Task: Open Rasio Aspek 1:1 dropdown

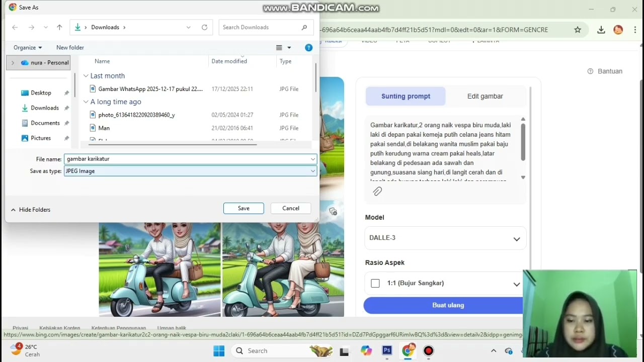Action: point(445,284)
